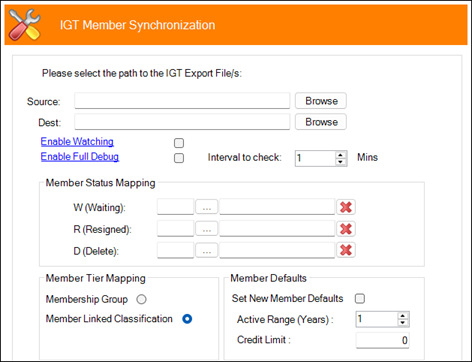The height and width of the screenshot is (362, 472).
Task: Clear the D (Delete) mapping with red X
Action: pyautogui.click(x=346, y=250)
